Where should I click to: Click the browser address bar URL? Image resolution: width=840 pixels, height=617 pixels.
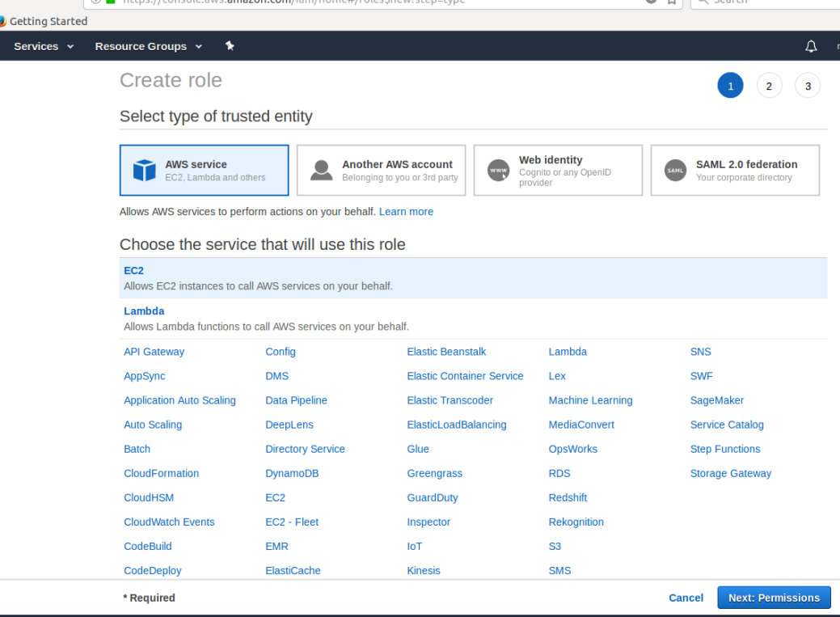364,2
